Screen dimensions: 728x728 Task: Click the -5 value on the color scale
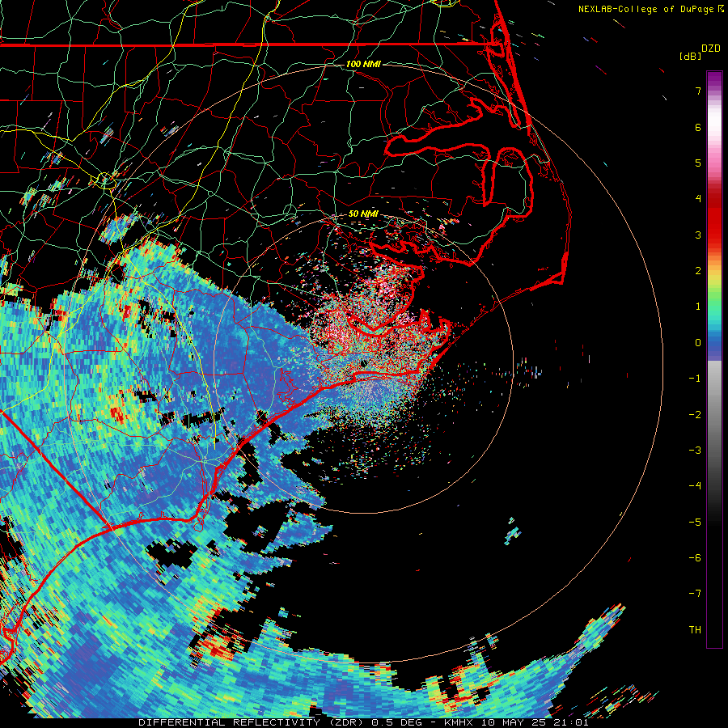coord(695,523)
